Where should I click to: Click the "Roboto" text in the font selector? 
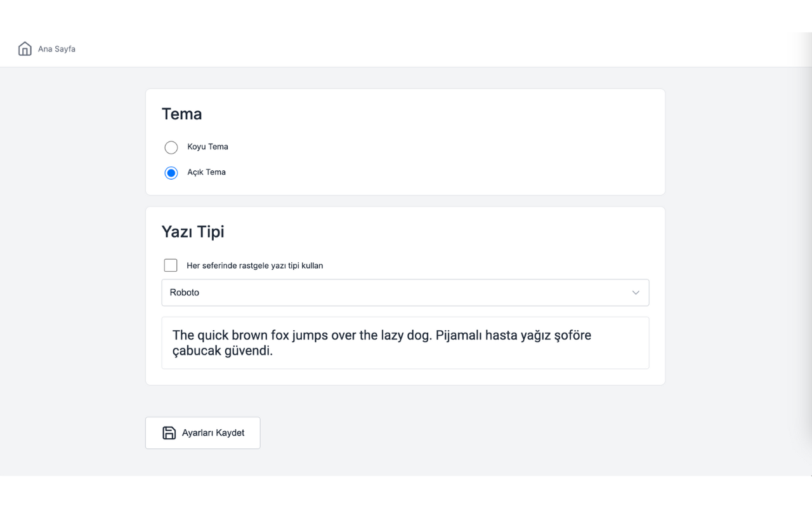185,293
